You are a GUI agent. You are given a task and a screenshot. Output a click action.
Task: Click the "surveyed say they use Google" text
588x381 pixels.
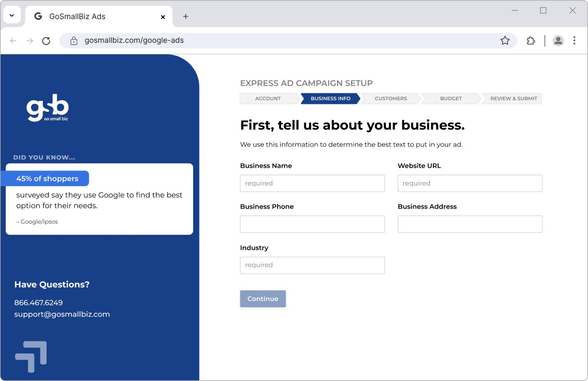click(x=99, y=200)
